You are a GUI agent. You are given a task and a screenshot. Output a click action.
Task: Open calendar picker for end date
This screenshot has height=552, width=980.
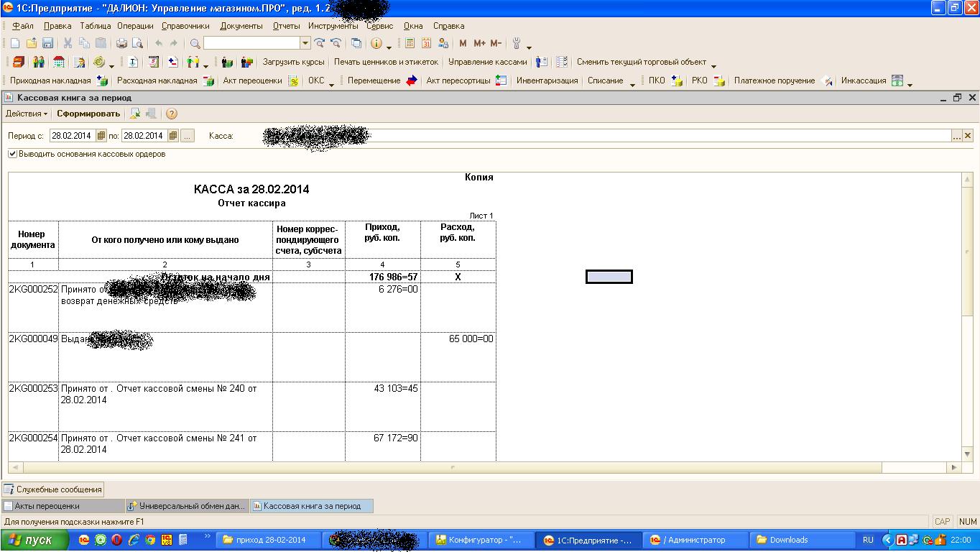coord(173,135)
